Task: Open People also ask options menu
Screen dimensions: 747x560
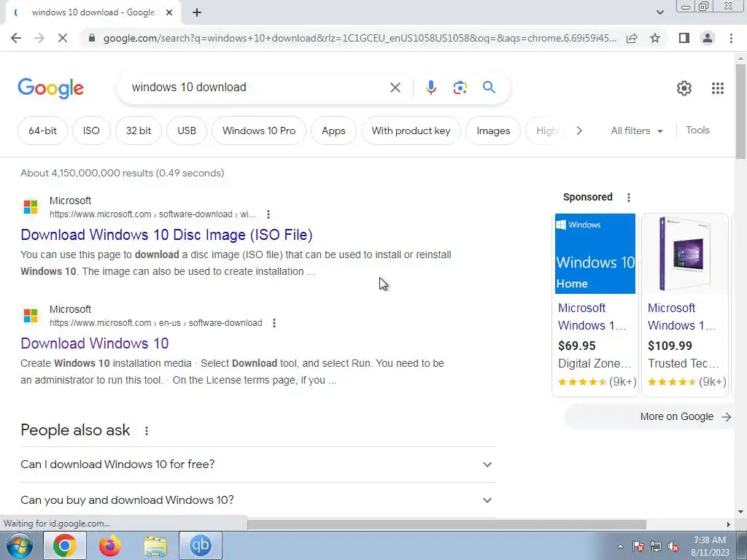Action: [146, 430]
